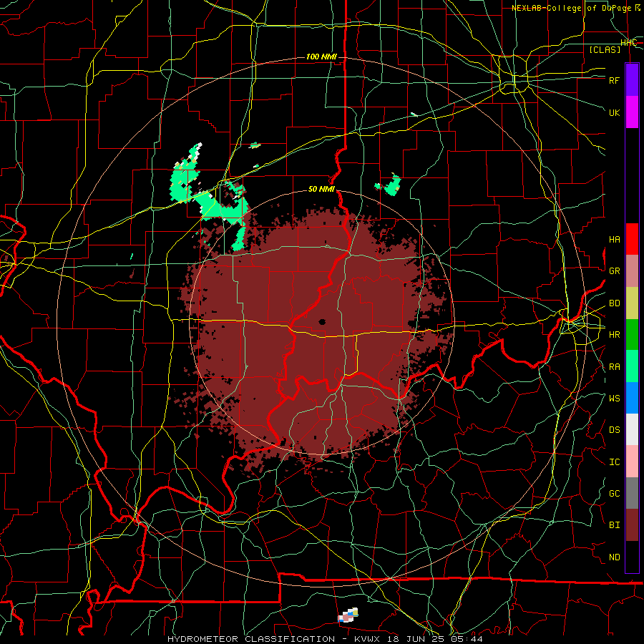Click the black radar site dot at center
This screenshot has height=644, width=644.
point(322,322)
